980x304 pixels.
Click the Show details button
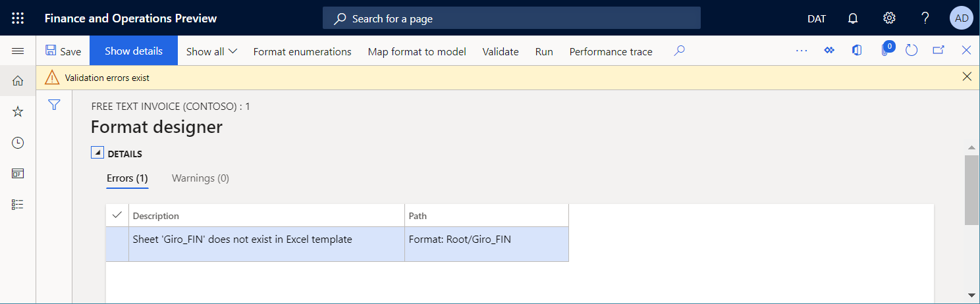(134, 51)
